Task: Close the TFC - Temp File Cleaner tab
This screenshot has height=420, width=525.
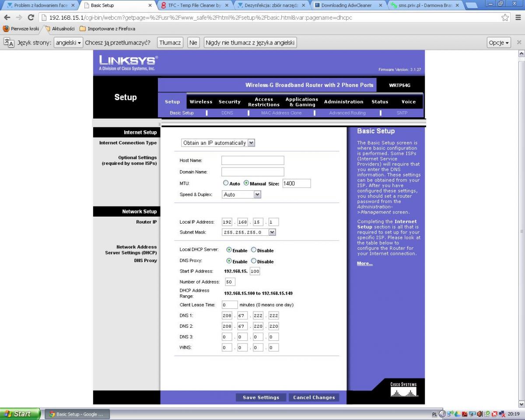Action: 227,6
